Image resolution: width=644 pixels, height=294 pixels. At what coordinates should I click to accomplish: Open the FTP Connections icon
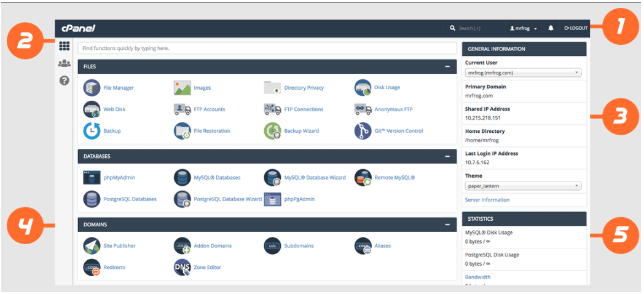pyautogui.click(x=272, y=109)
